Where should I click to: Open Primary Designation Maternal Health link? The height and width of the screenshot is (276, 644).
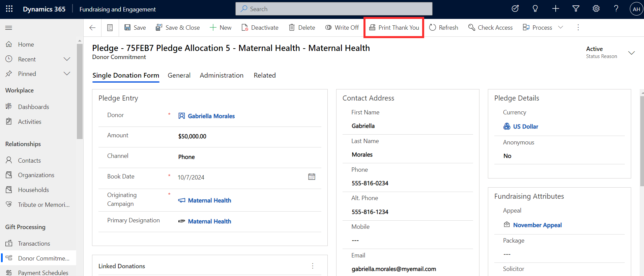pos(209,221)
